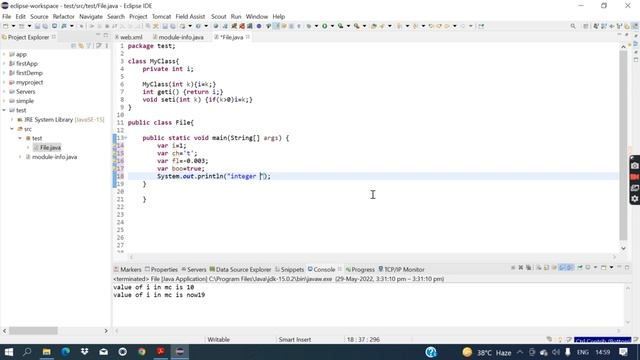This screenshot has height=360, width=640.
Task: Open Mail app from the taskbar
Action: click(104, 352)
